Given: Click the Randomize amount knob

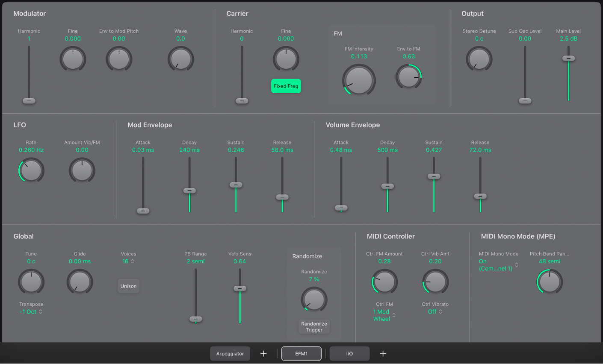Looking at the screenshot, I should click(x=314, y=299).
